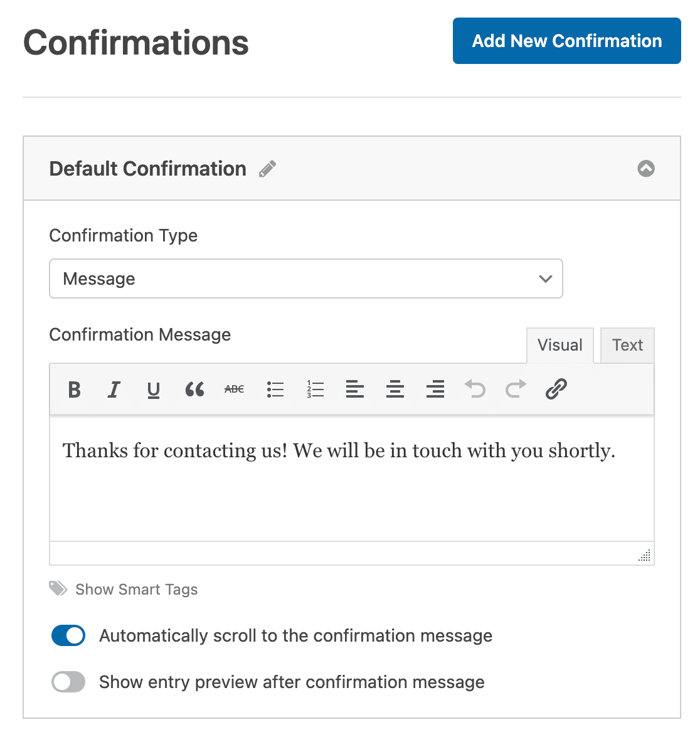This screenshot has height=737, width=700.
Task: Create a bulleted list
Action: (x=275, y=389)
